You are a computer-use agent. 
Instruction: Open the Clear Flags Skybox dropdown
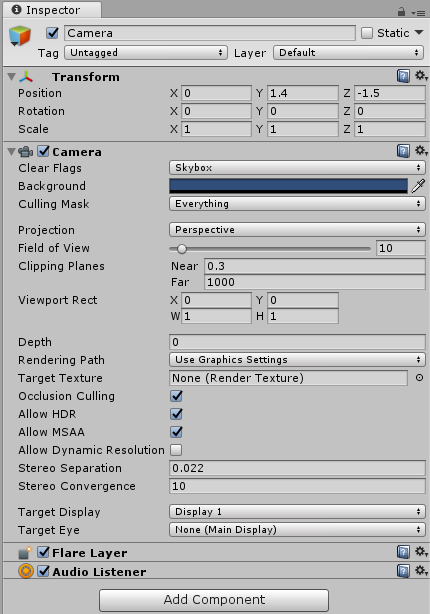[297, 168]
